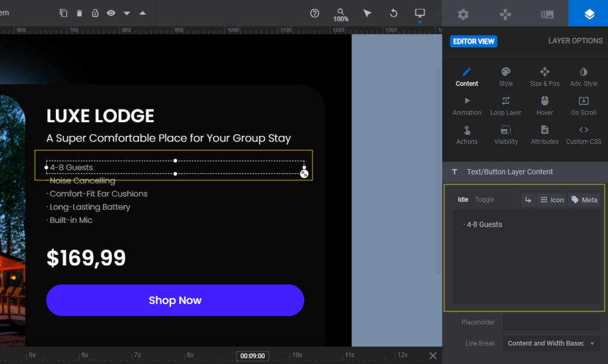Click the Editor View button
The height and width of the screenshot is (364, 608).
coord(473,41)
